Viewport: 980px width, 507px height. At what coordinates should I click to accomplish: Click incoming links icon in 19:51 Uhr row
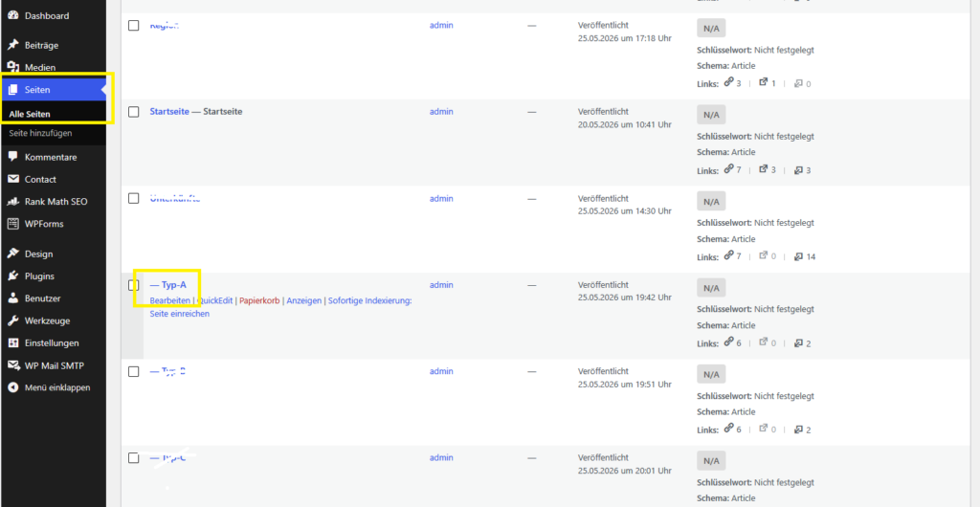coord(798,430)
